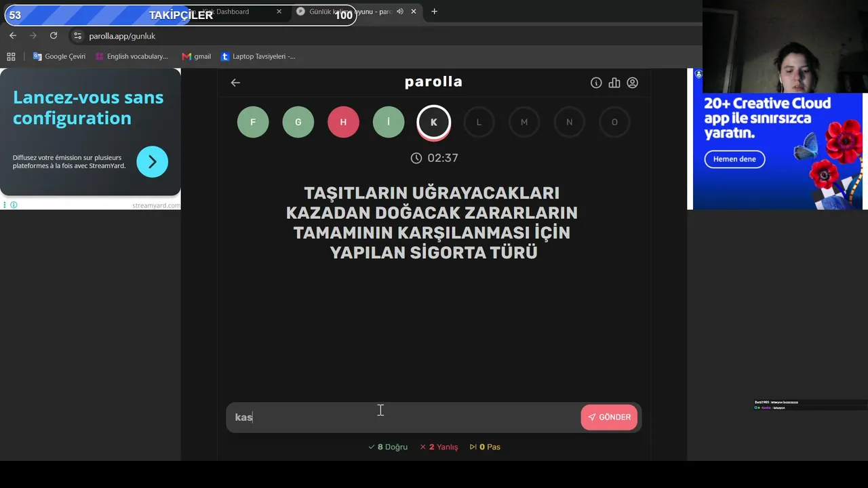Select the letter İ circle
868x488 pixels.
(x=389, y=122)
